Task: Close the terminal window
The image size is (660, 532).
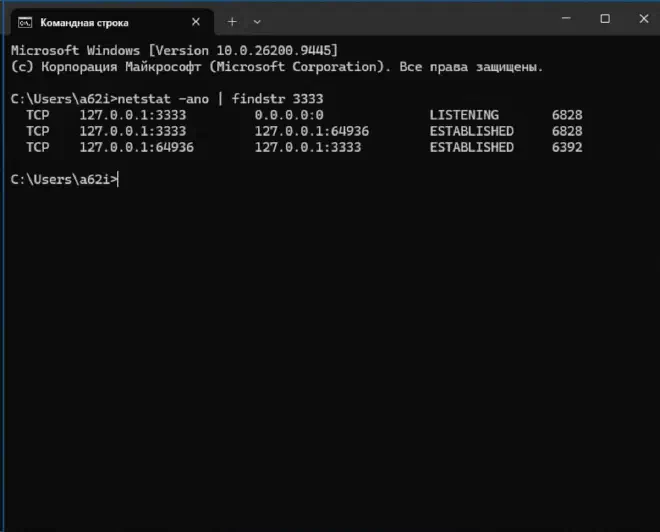Action: pyautogui.click(x=644, y=19)
